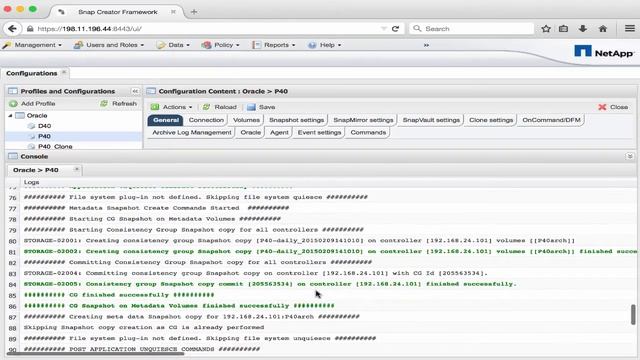Click Add Profile
640x360 pixels.
[x=32, y=104]
